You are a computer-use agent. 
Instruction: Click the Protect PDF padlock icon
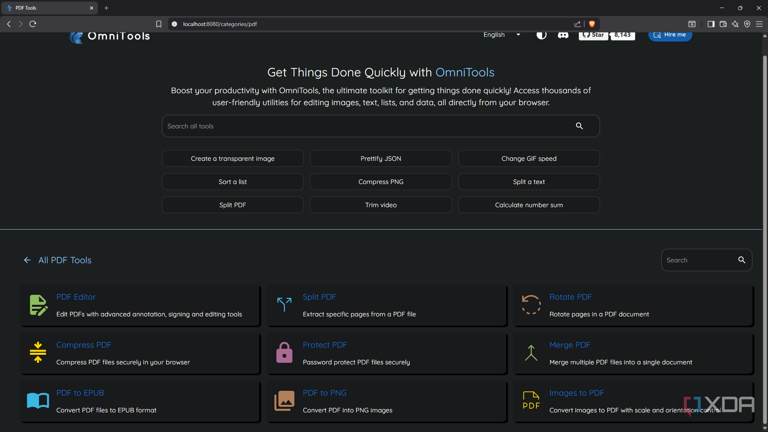[x=284, y=353]
